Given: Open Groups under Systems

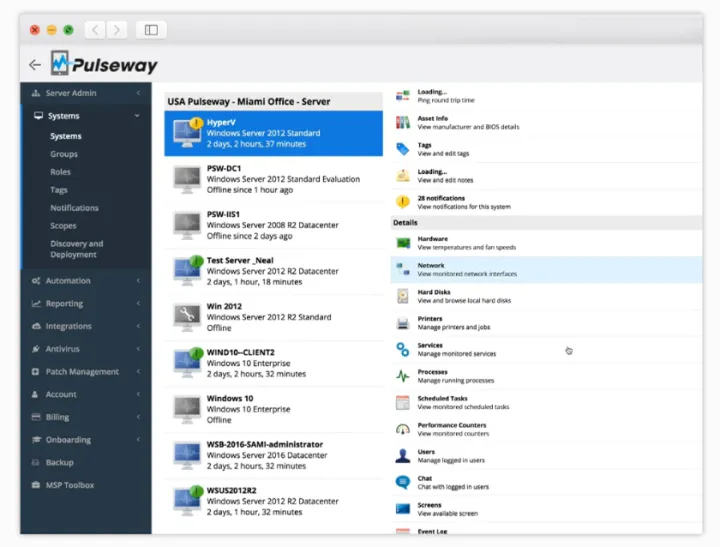Looking at the screenshot, I should [64, 154].
